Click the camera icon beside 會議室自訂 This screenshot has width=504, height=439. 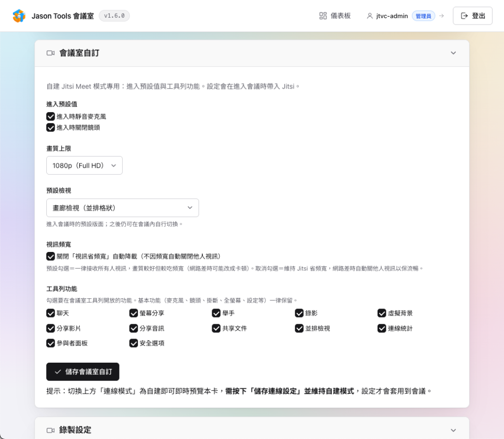pyautogui.click(x=51, y=53)
